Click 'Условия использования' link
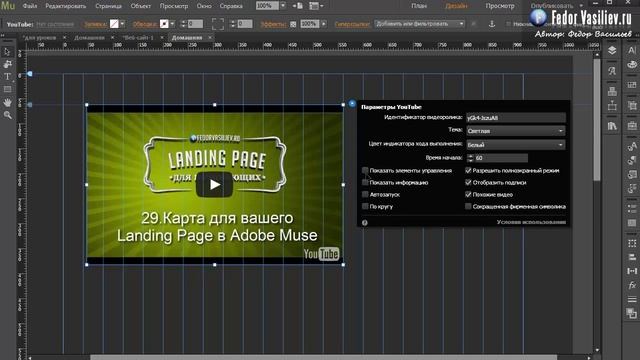This screenshot has width=640, height=360. click(531, 222)
